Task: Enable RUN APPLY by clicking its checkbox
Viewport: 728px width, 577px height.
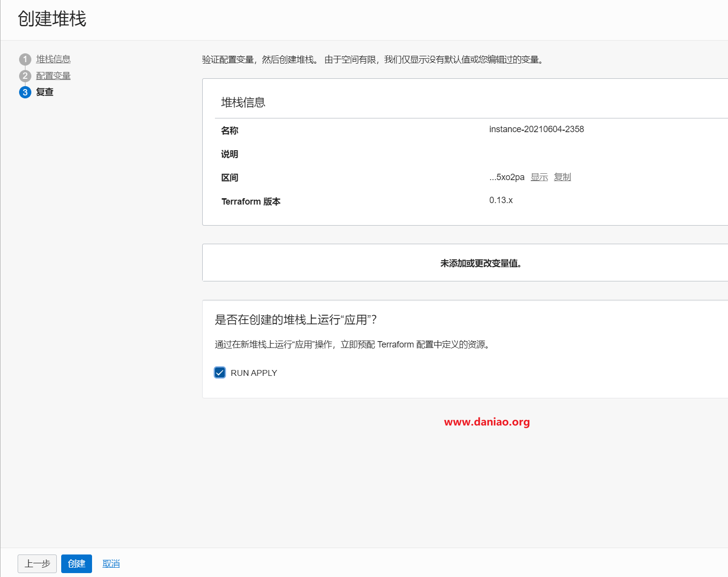Action: [220, 372]
